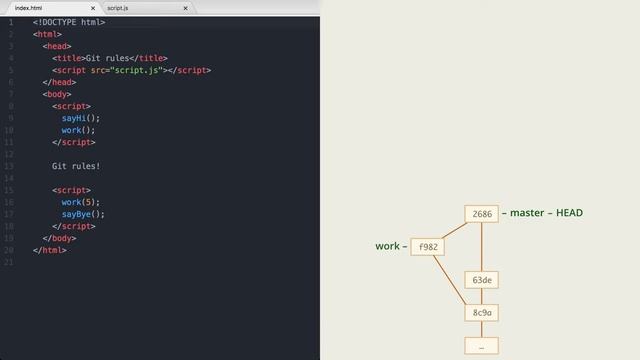
Task: Click the 'sayHi();' call
Action: click(81, 118)
